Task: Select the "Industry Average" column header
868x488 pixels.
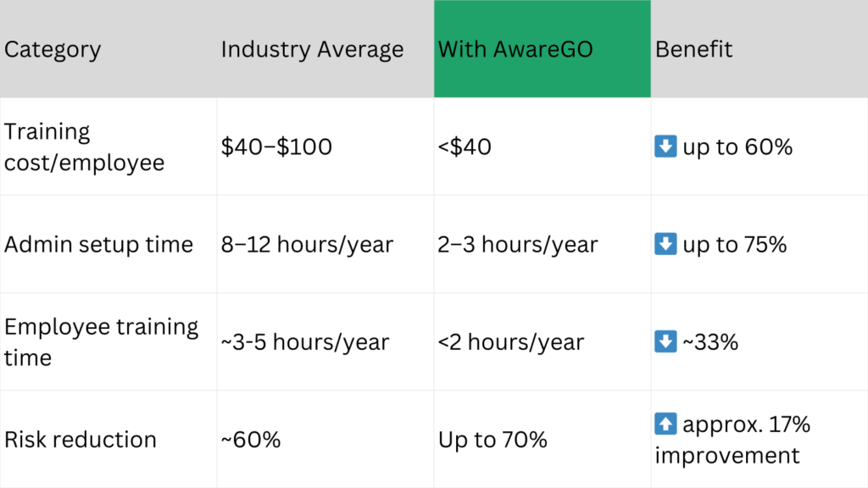Action: tap(312, 49)
